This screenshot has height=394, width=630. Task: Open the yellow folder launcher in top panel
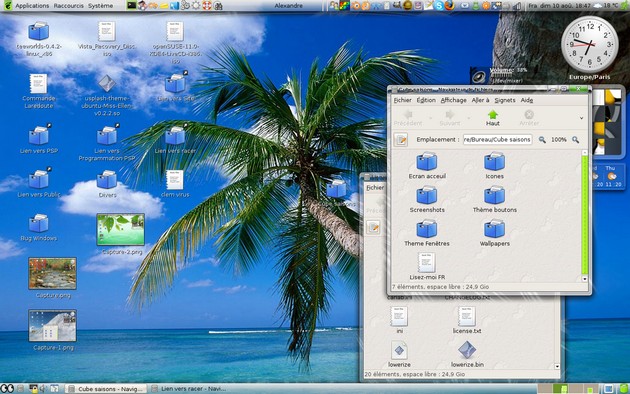click(x=164, y=6)
